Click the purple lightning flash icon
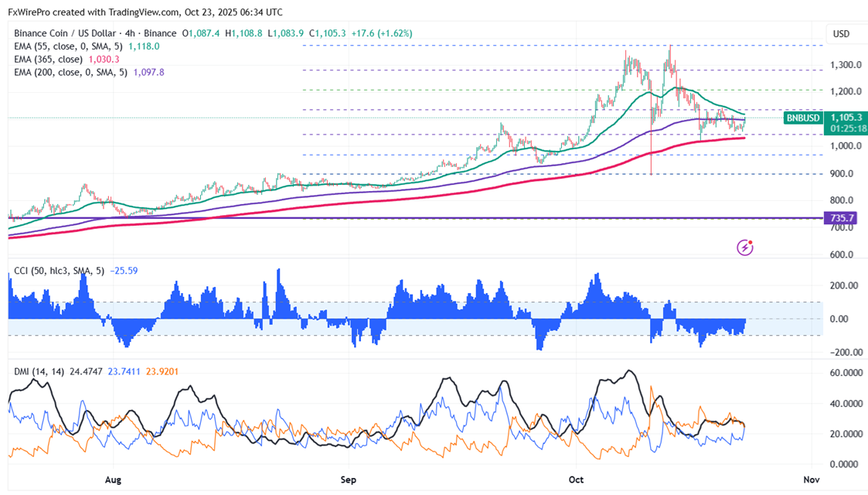The width and height of the screenshot is (868, 495). pos(745,247)
